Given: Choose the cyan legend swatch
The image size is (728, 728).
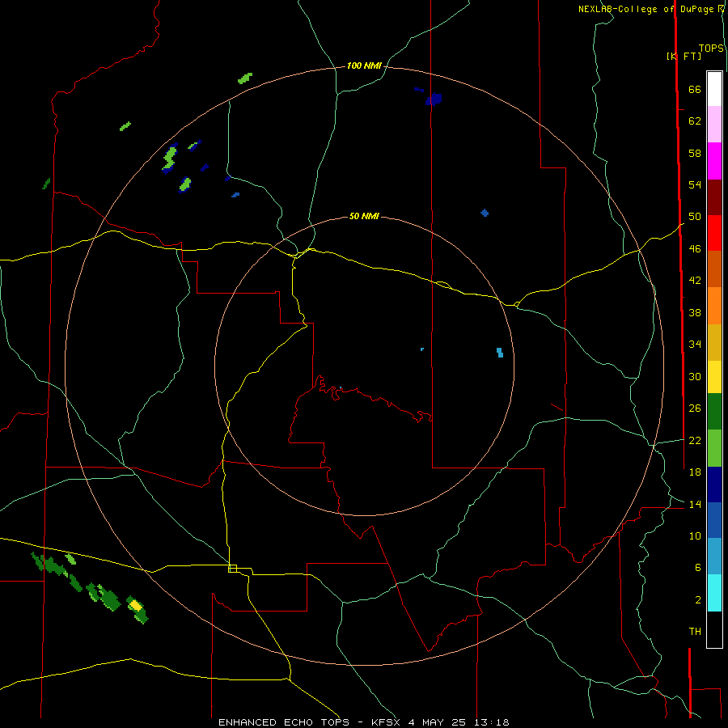Looking at the screenshot, I should pyautogui.click(x=714, y=593).
